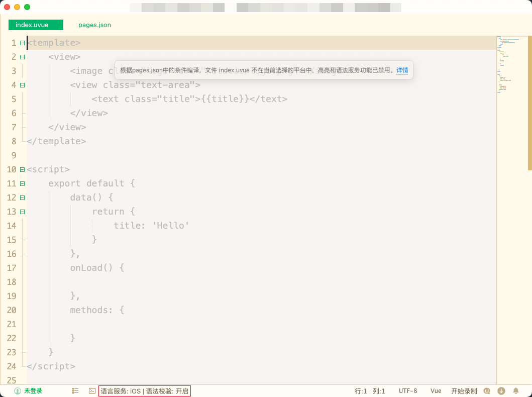Open the document outline list icon
Image resolution: width=532 pixels, height=397 pixels.
(75, 391)
